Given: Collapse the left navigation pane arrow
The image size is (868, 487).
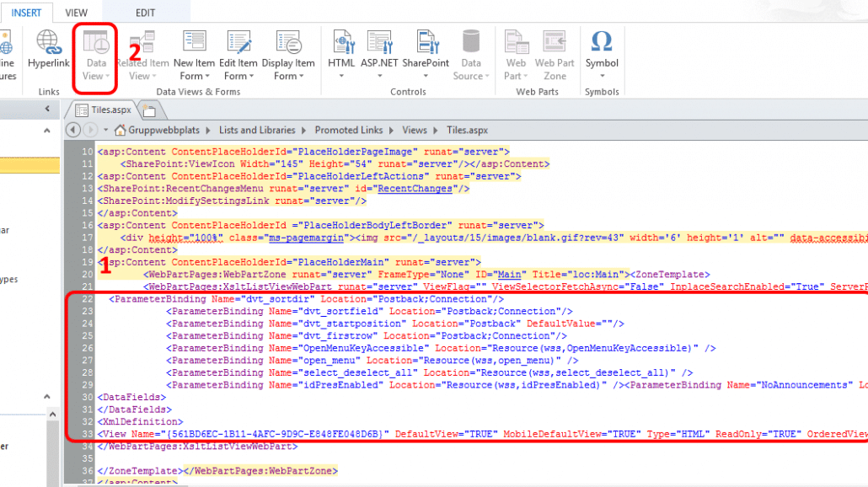Looking at the screenshot, I should 47,110.
